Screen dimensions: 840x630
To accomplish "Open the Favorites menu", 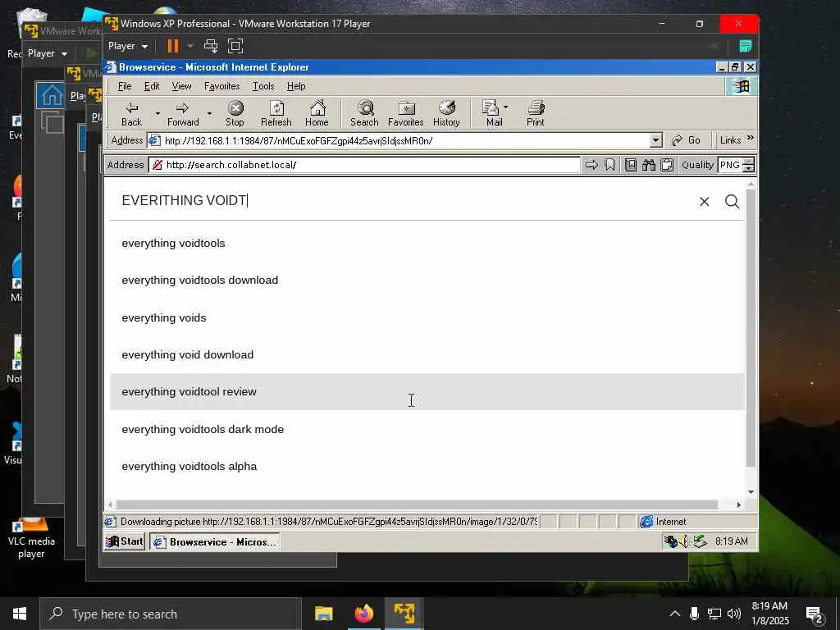I will 221,86.
